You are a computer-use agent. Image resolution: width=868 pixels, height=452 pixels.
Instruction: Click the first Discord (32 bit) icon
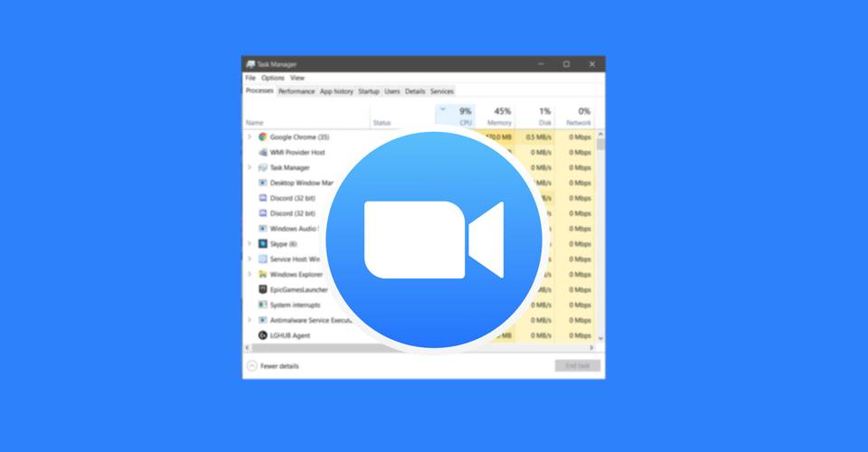coord(263,198)
